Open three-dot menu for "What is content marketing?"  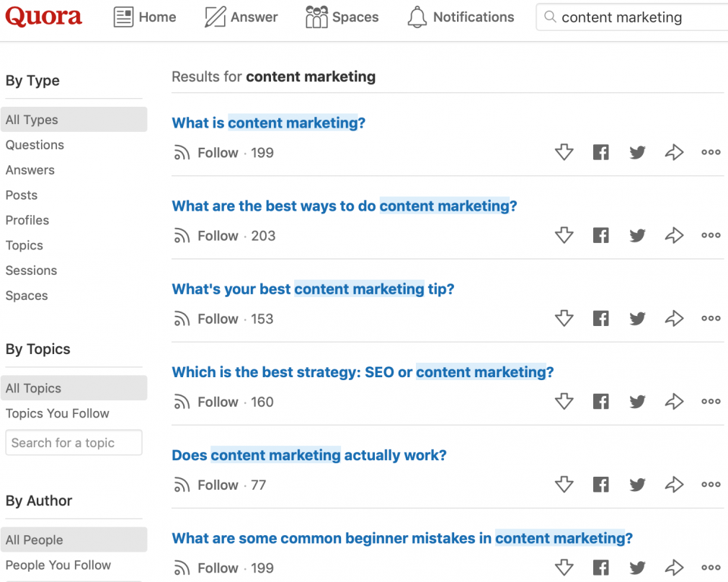[x=711, y=152]
